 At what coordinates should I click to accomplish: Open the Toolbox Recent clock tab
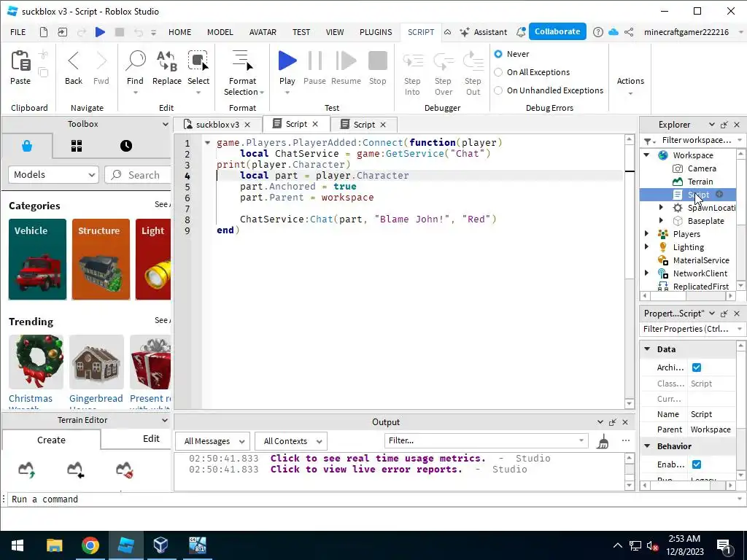(x=125, y=146)
